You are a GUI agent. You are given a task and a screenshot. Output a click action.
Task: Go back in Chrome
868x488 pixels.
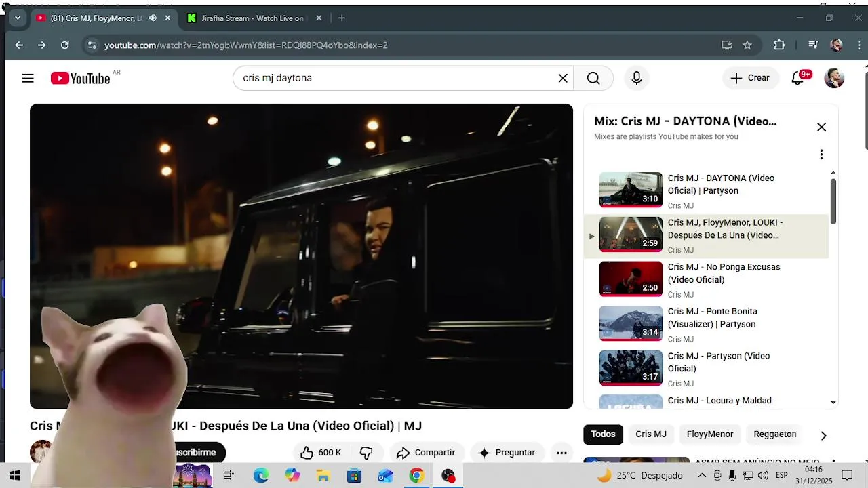[x=19, y=45]
